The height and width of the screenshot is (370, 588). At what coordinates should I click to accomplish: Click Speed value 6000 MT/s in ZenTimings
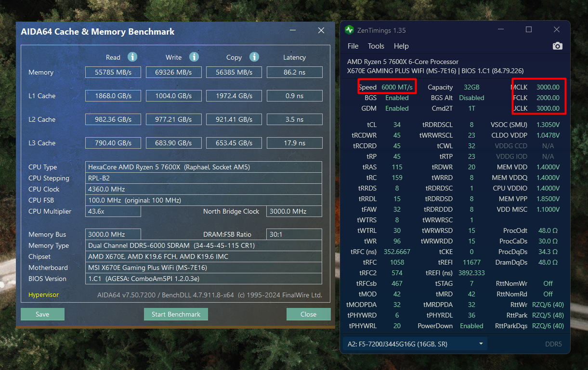click(x=397, y=87)
